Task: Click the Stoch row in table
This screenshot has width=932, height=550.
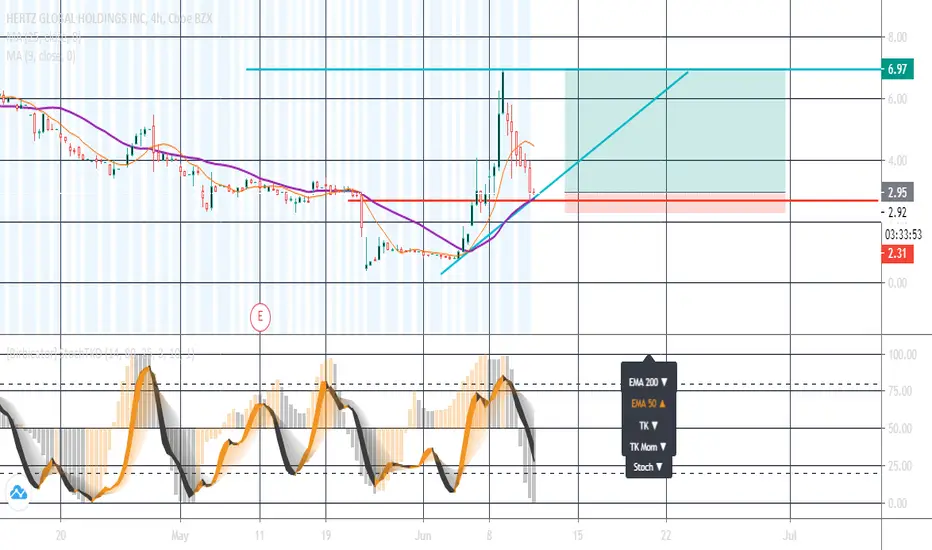Action: [x=648, y=467]
